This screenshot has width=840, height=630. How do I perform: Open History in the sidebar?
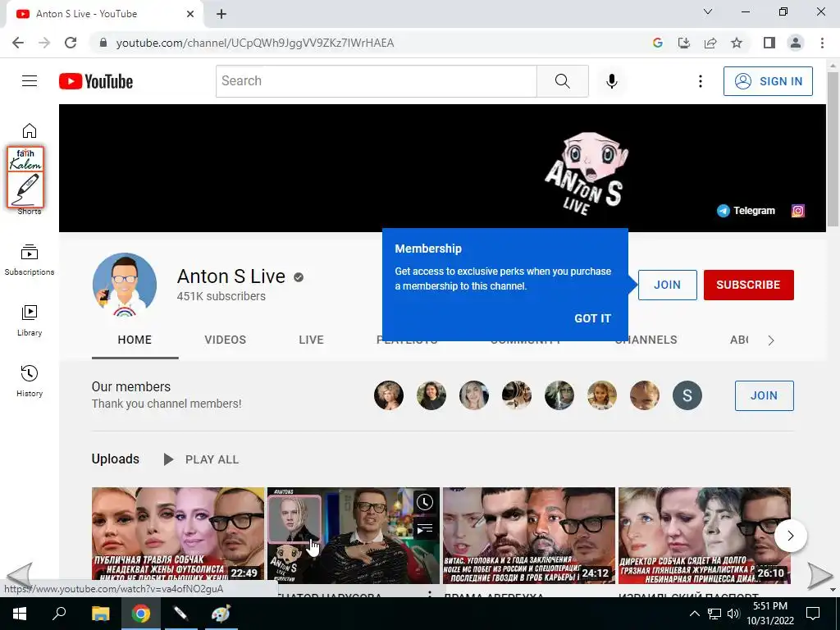pyautogui.click(x=30, y=381)
